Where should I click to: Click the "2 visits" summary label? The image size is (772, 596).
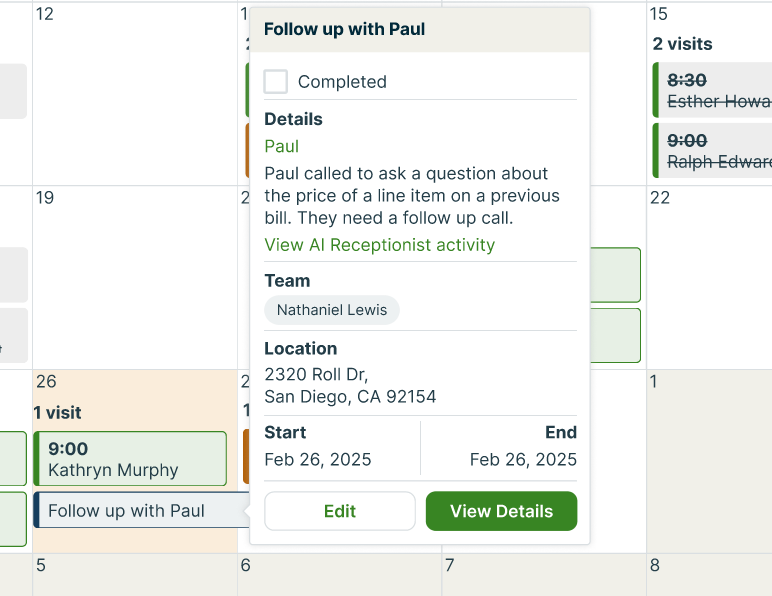pos(683,44)
